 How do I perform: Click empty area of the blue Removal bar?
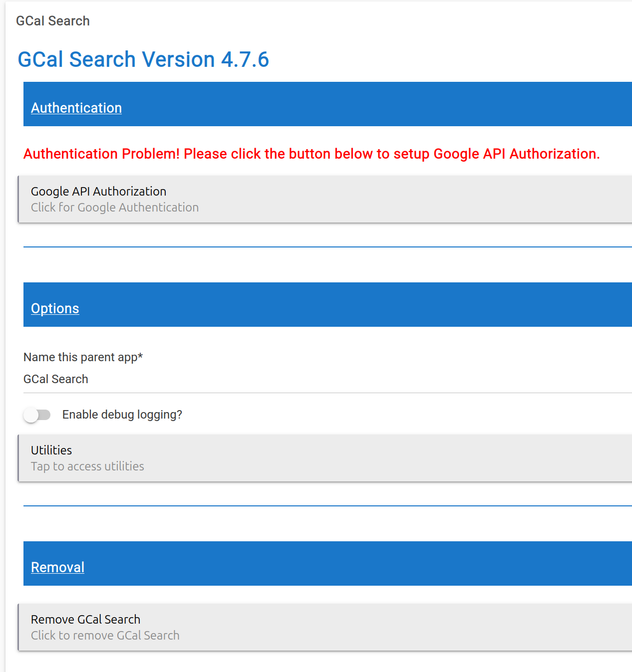pos(374,564)
